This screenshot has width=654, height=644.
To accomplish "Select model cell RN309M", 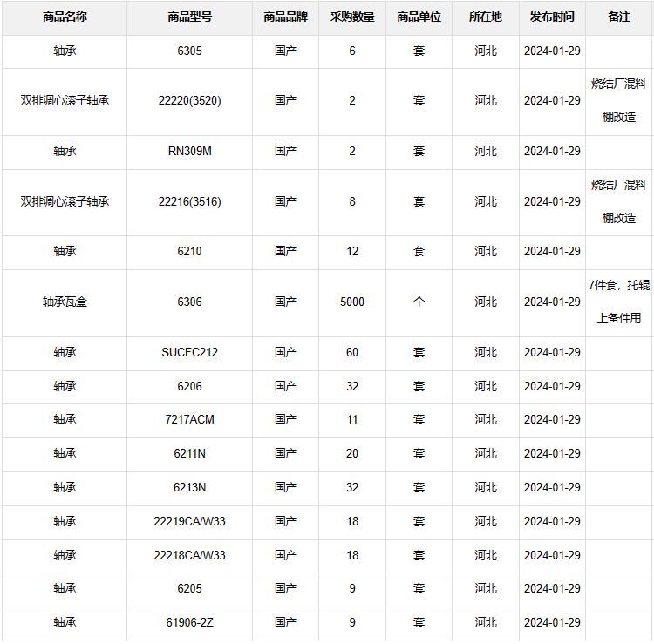I will click(x=190, y=152).
